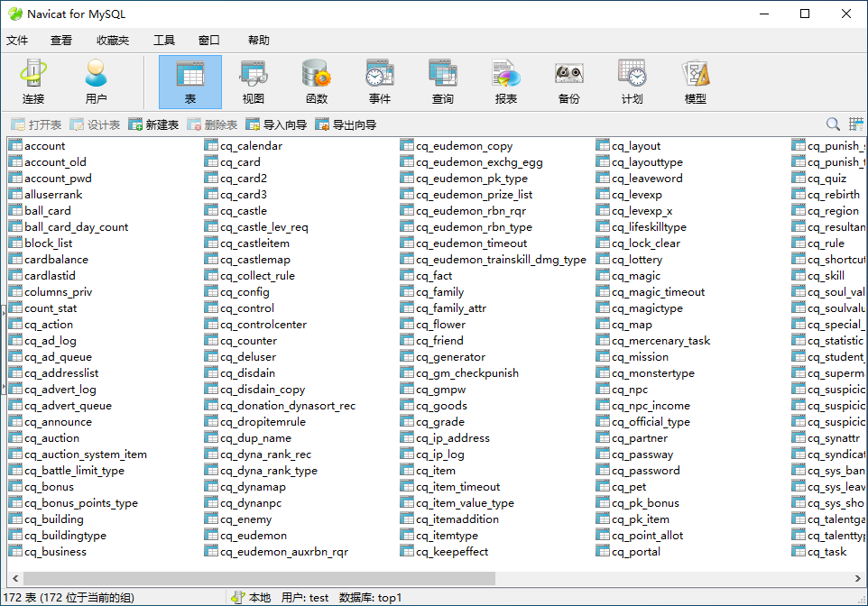This screenshot has height=606, width=868.
Task: Click the connection status icon beside 本地
Action: tap(237, 598)
